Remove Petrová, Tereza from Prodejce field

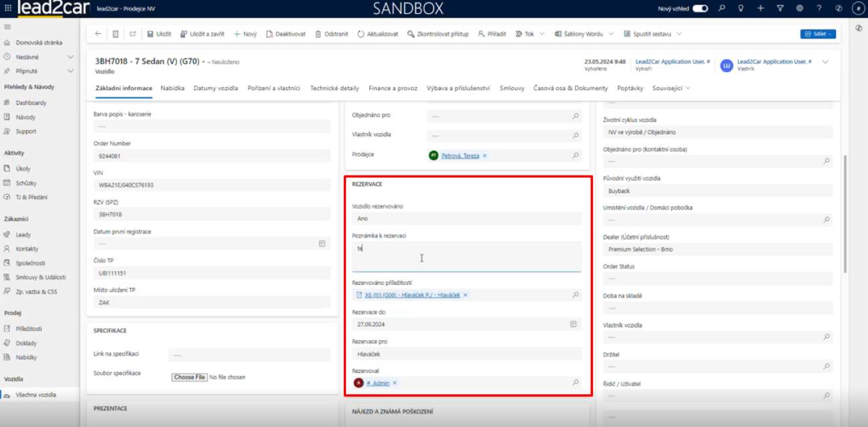tap(485, 155)
